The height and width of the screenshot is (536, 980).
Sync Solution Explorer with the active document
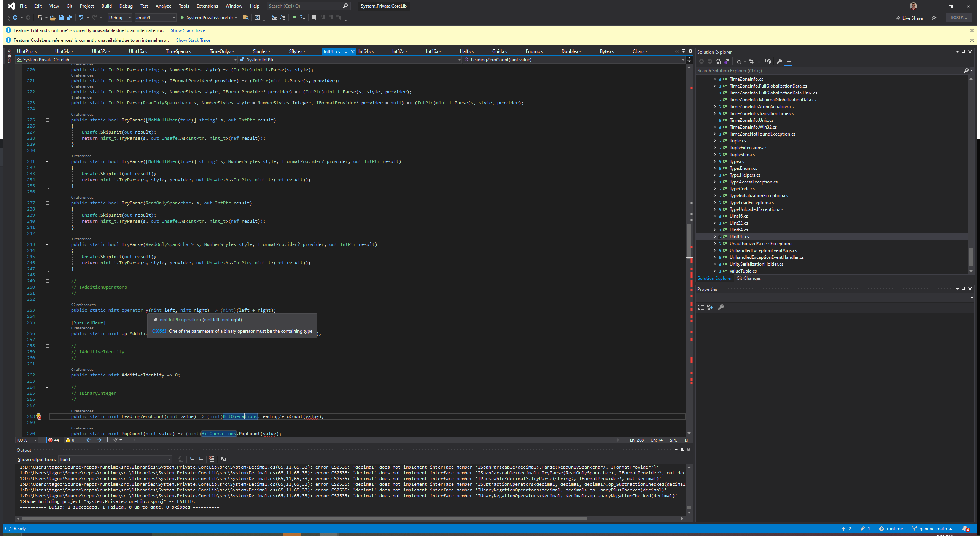tap(751, 61)
